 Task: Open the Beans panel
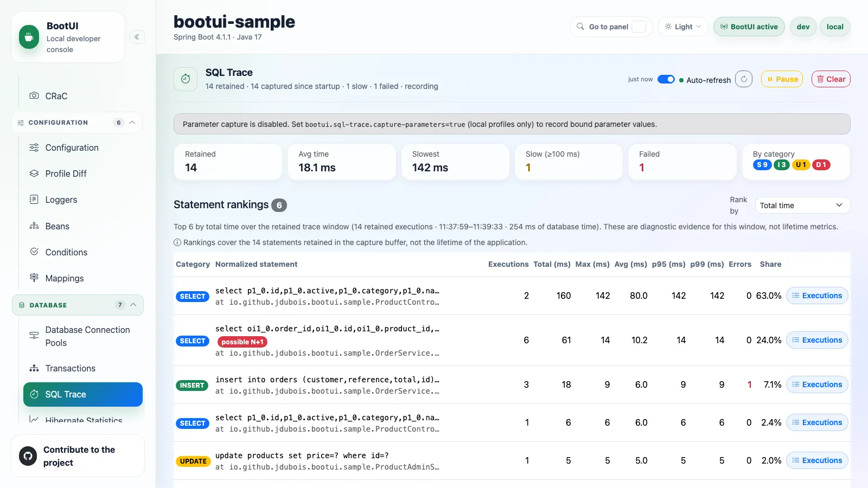82,226
